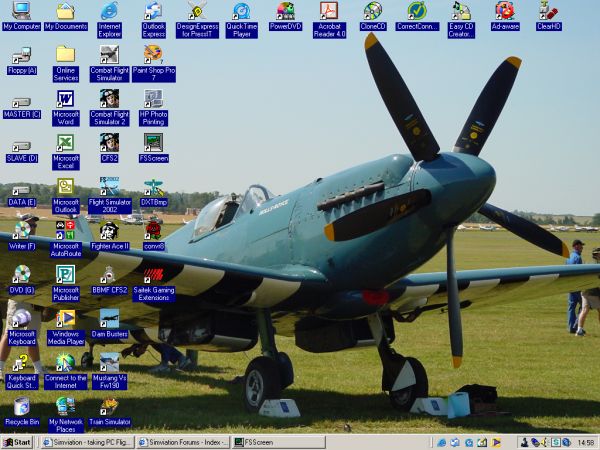Open the Flight Simulator 2002 desktop icon
600x450 pixels.
click(109, 187)
